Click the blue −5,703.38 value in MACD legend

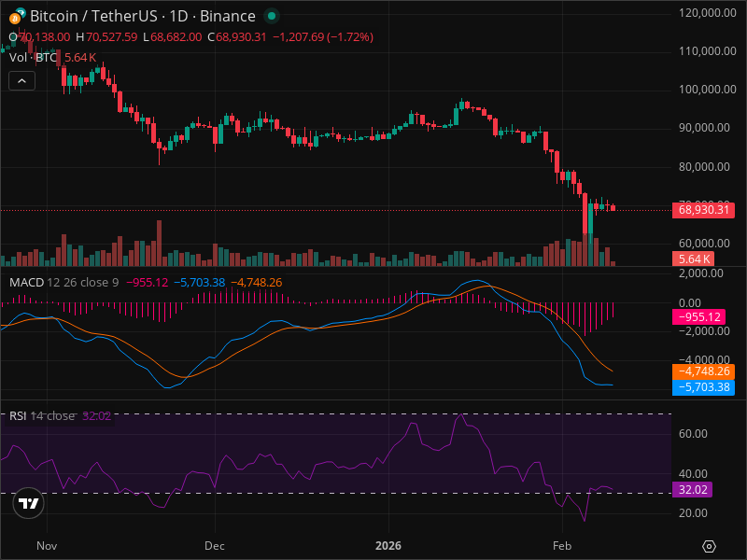(x=199, y=283)
